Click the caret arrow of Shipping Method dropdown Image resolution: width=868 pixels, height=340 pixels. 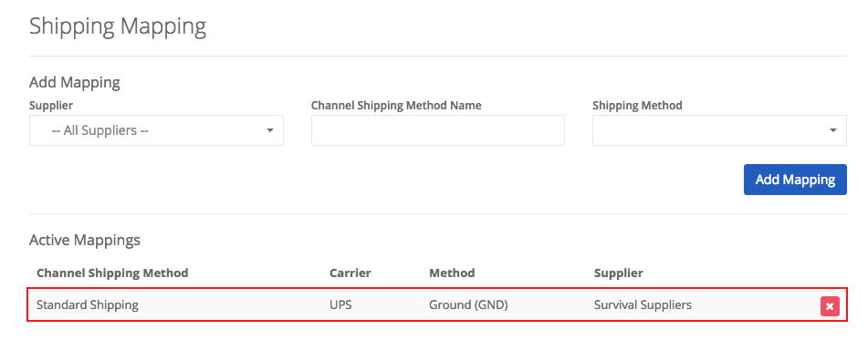tap(832, 130)
